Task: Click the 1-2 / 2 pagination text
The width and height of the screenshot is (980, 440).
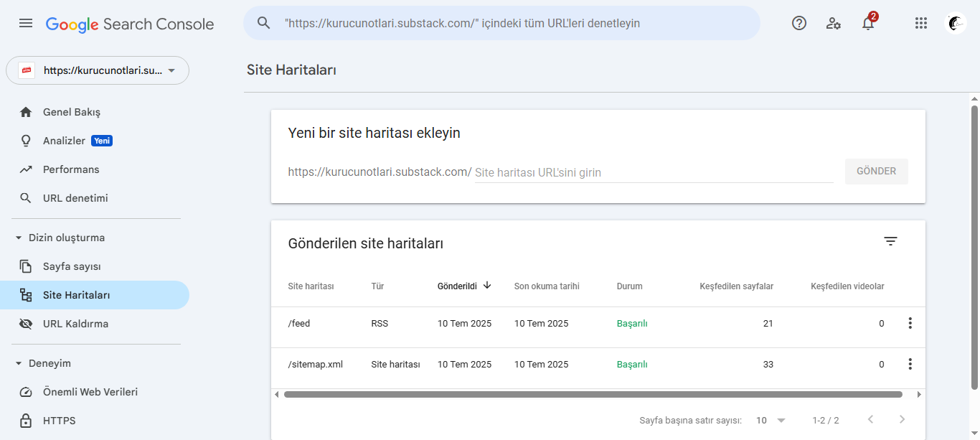Action: [x=826, y=420]
